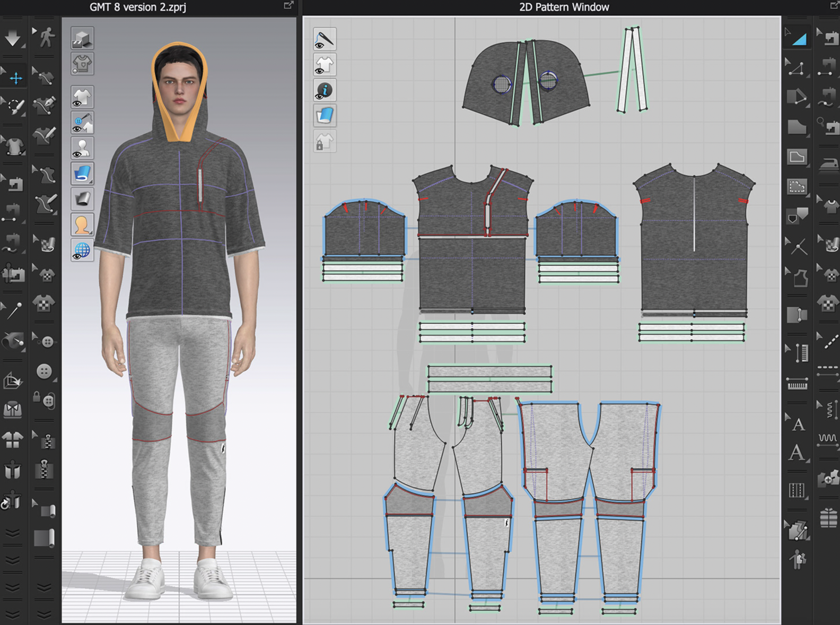Viewport: 840px width, 625px height.
Task: Select the Select/Move tool with blue arrows
Action: pos(15,79)
